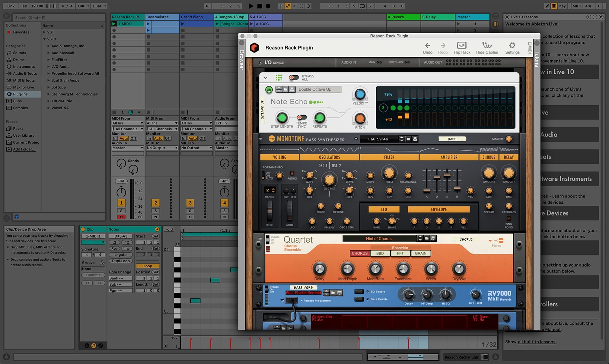Viewport: 609px width, 364px height.
Task: Open the Tutorial side tab in Reason Rack
Action: 537,60
